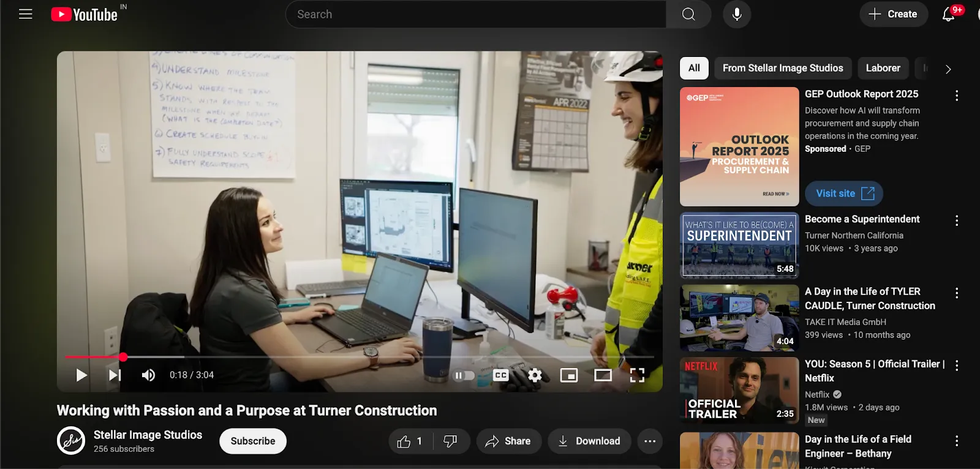Open Stellar Image Studios channel name
Image resolution: width=980 pixels, height=469 pixels.
pyautogui.click(x=148, y=435)
